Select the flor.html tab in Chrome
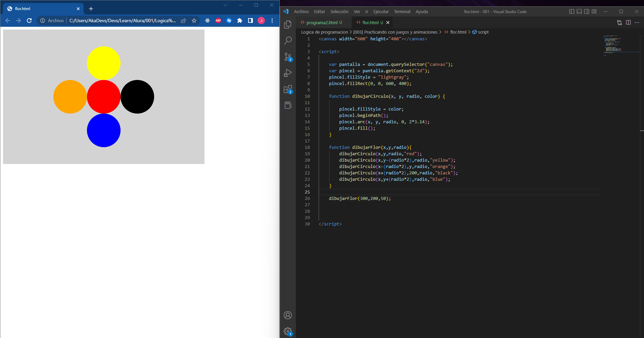The width and height of the screenshot is (644, 338). (44, 9)
